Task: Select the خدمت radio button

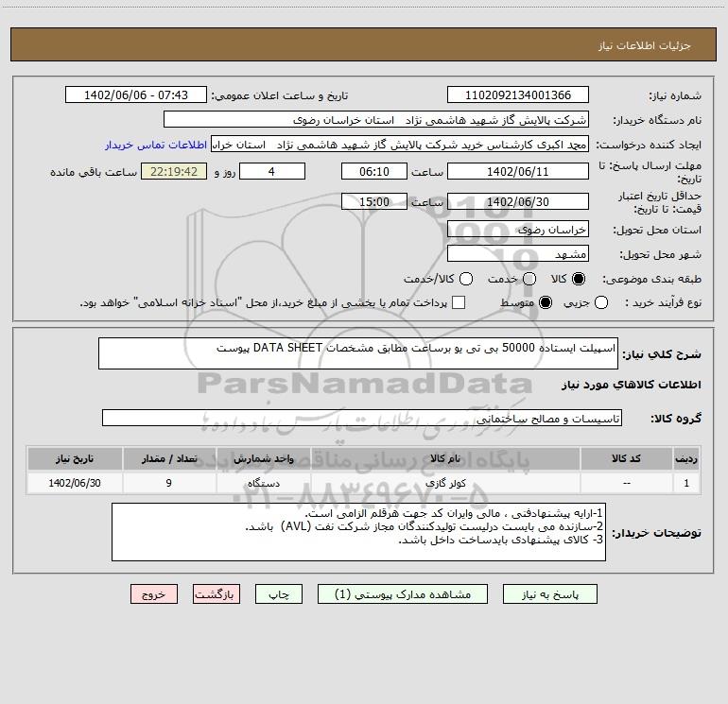Action: [x=529, y=279]
